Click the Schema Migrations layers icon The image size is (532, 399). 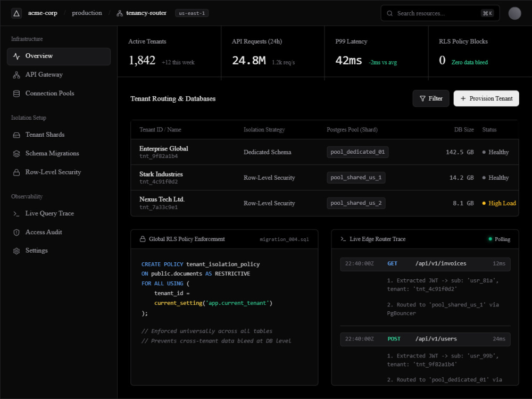[16, 154]
